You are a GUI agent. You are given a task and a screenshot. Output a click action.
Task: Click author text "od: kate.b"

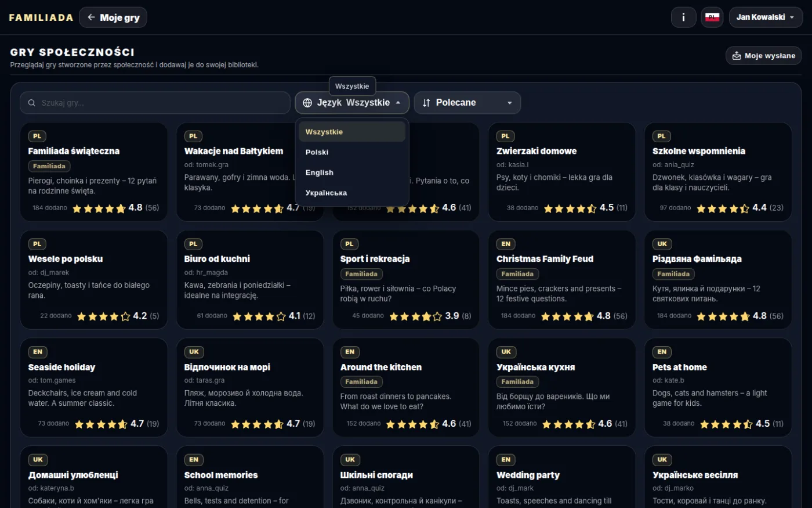pyautogui.click(x=668, y=380)
